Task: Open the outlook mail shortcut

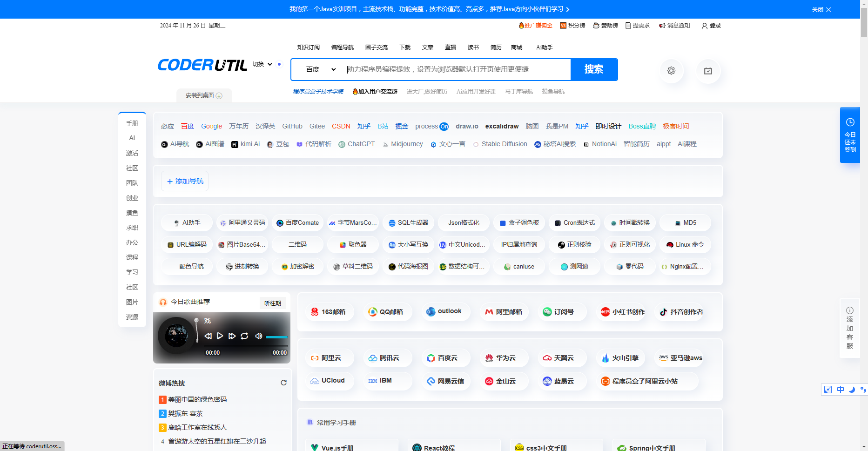Action: click(445, 311)
